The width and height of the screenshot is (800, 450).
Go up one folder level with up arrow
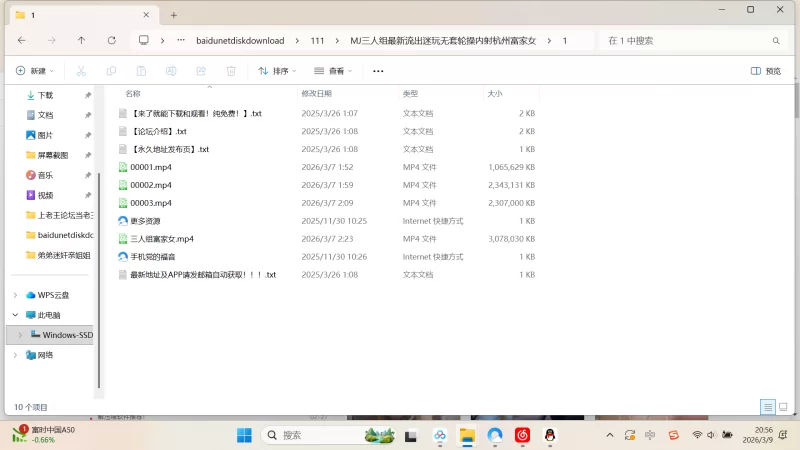tap(81, 40)
